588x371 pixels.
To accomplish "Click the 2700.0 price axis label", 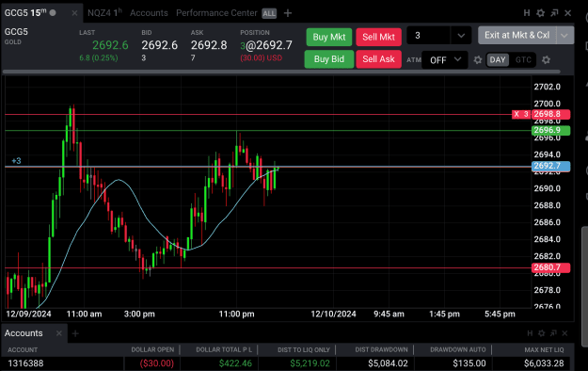I will tap(548, 104).
